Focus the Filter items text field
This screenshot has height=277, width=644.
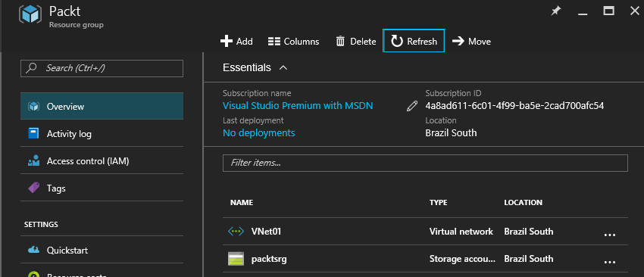tap(425, 163)
